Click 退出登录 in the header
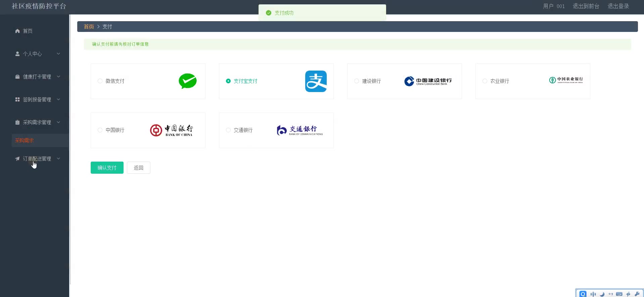This screenshot has width=644, height=297. point(618,6)
